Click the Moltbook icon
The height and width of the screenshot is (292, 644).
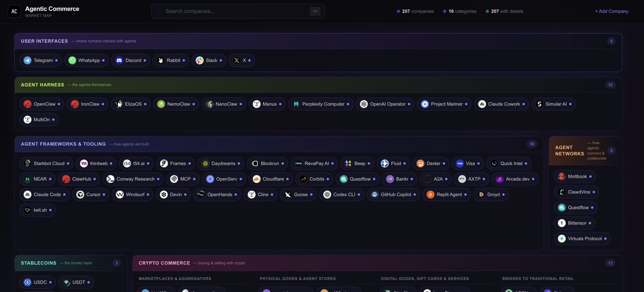[561, 176]
